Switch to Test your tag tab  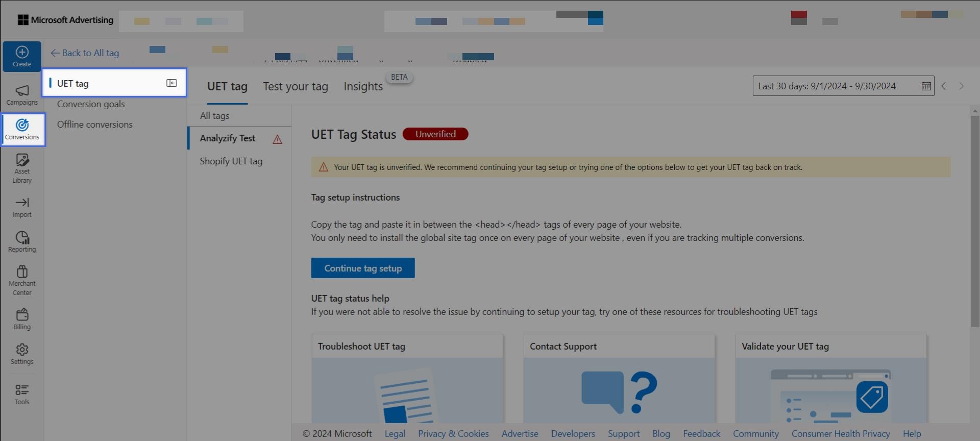coord(296,87)
